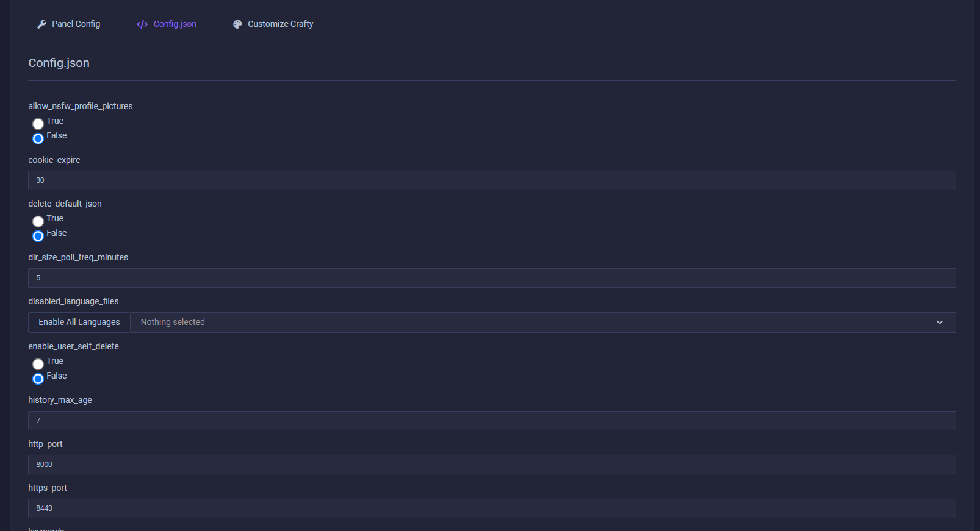Image resolution: width=980 pixels, height=531 pixels.
Task: Click the wrench icon beside Panel Config
Action: [x=41, y=24]
